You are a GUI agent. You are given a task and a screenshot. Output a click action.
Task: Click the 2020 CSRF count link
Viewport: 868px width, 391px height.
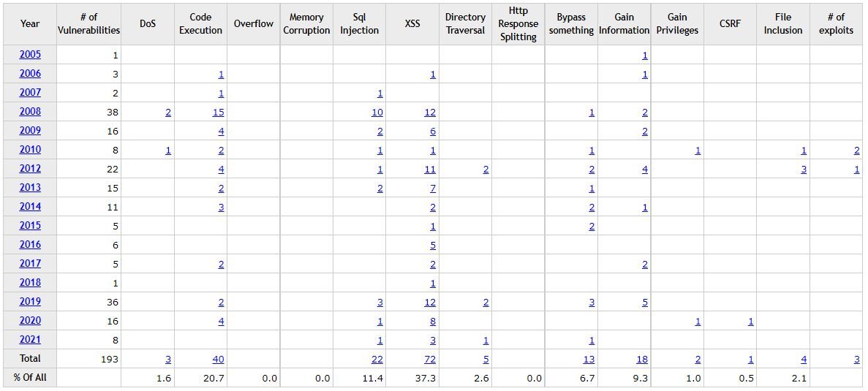751,322
